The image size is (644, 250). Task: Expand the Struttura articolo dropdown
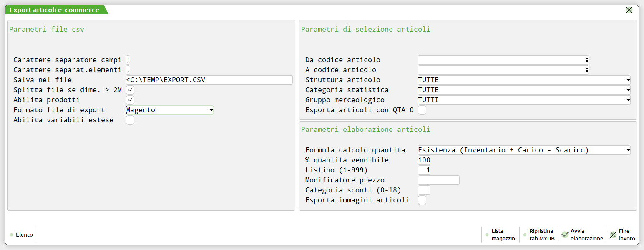(x=628, y=80)
